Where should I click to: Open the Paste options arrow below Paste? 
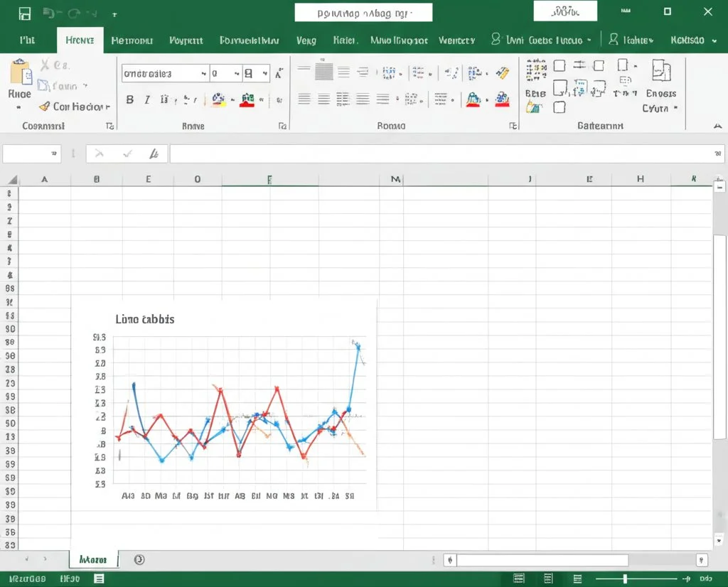18,107
